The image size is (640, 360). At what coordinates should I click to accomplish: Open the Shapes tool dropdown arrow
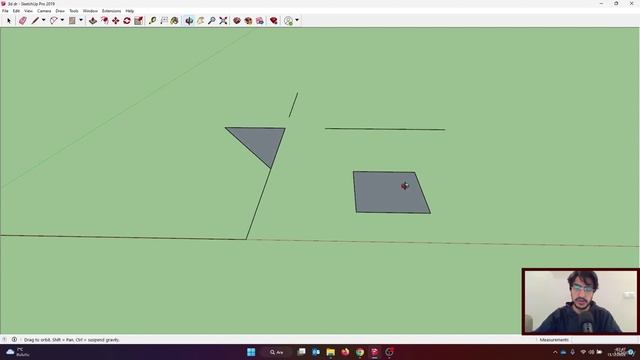[81, 20]
